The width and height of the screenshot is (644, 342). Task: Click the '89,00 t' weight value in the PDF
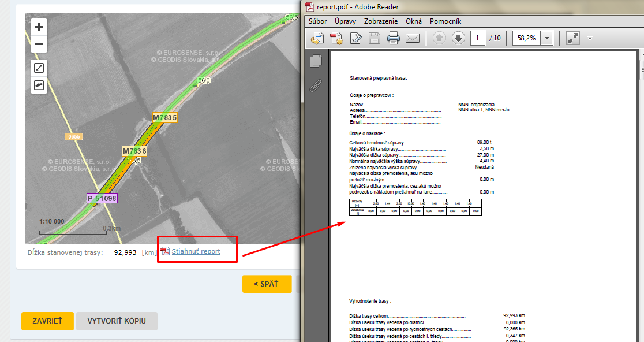click(484, 142)
